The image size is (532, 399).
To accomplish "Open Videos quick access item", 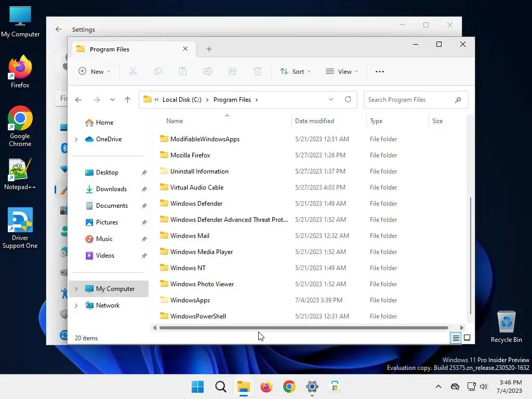I will click(x=105, y=256).
